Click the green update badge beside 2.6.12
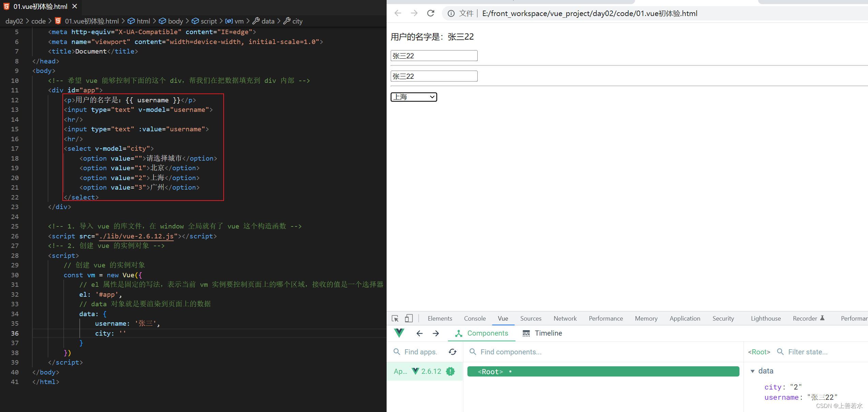This screenshot has width=868, height=412. 451,371
